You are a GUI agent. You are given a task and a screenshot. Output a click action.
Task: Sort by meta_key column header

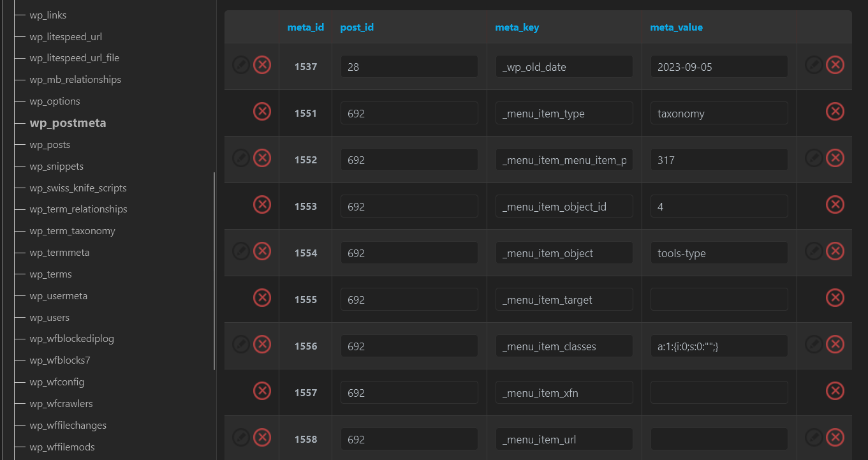(x=517, y=27)
